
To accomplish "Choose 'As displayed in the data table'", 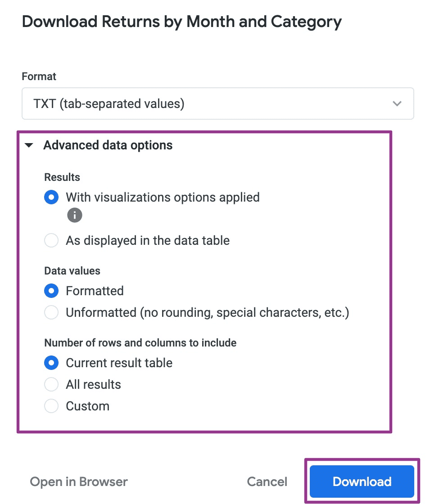I will (51, 241).
